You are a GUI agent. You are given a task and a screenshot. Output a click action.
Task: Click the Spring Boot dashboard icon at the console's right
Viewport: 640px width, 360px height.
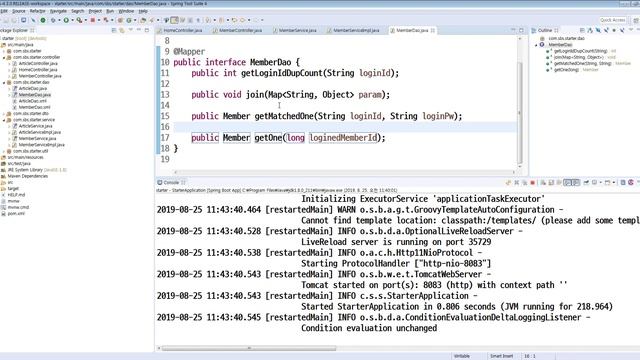pyautogui.click(x=631, y=183)
